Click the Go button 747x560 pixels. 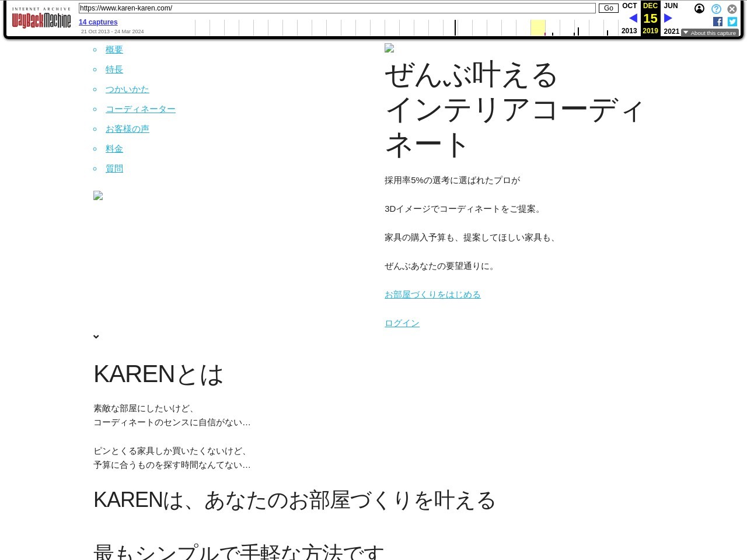[608, 8]
